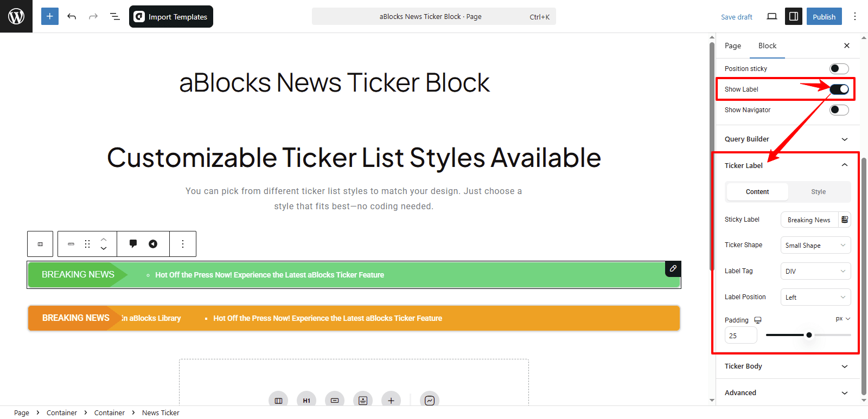Click the Import Templates button
Screen dimensions: 868x419
tap(171, 16)
